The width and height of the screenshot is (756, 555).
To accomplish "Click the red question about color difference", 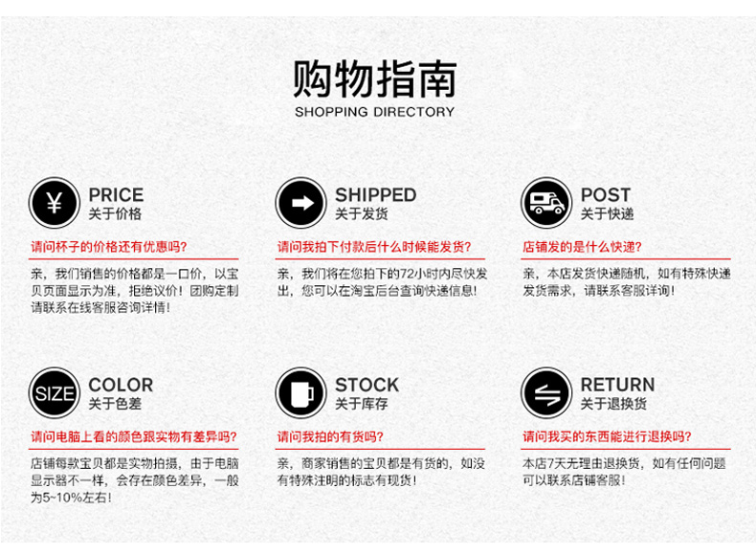I will tap(134, 437).
